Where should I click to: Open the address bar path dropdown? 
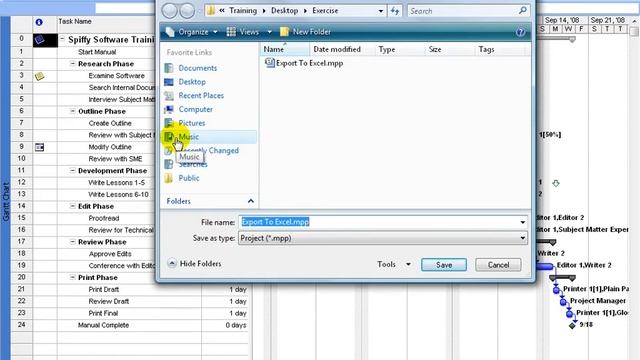pyautogui.click(x=380, y=11)
